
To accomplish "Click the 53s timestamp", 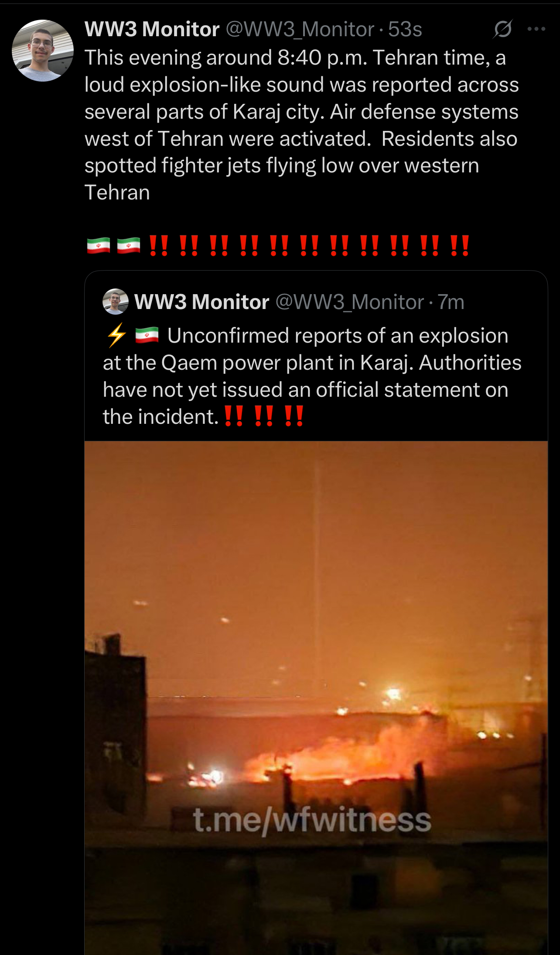I will pos(405,29).
